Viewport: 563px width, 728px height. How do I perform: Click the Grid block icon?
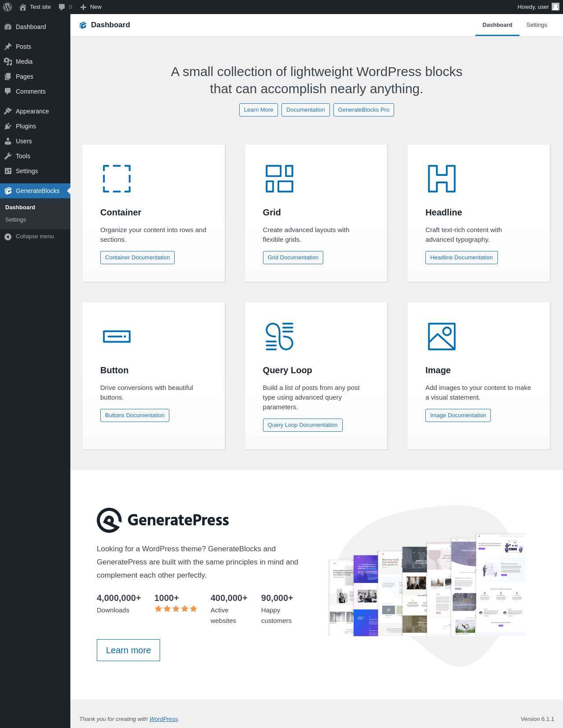tap(279, 179)
